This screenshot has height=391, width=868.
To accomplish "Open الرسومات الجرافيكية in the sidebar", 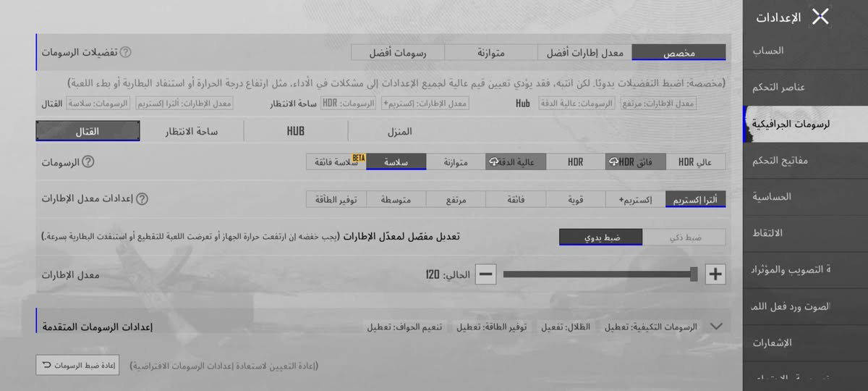I will [805, 125].
